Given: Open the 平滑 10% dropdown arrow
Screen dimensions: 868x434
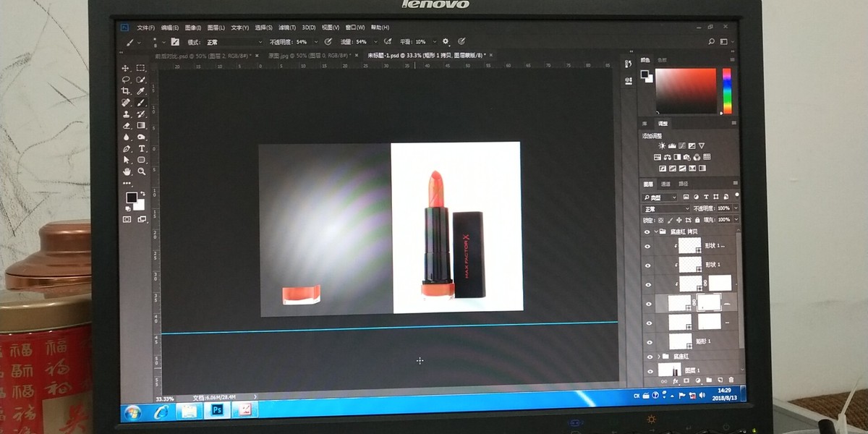Looking at the screenshot, I should click(x=434, y=42).
